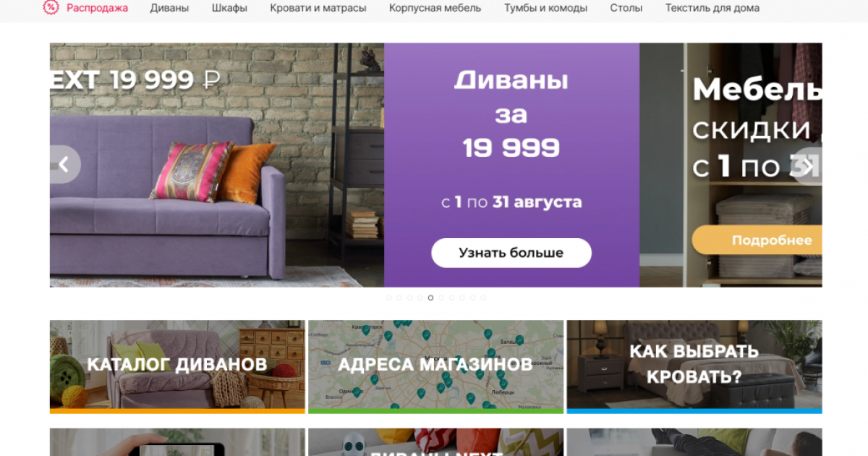Go to previous carousel slide arrow
This screenshot has height=456, width=868.
[64, 165]
